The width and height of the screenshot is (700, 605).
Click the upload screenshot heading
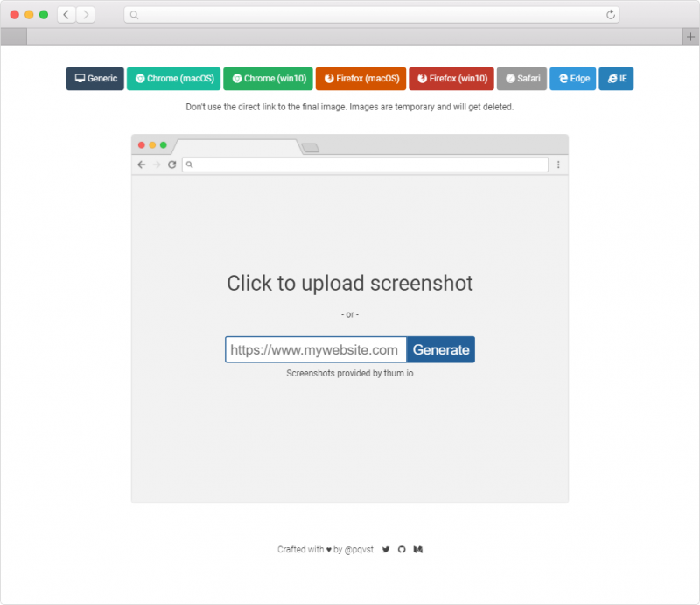(x=350, y=283)
